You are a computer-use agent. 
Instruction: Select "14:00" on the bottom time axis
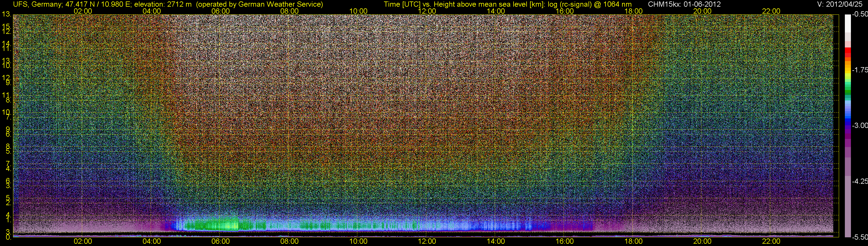(496, 241)
